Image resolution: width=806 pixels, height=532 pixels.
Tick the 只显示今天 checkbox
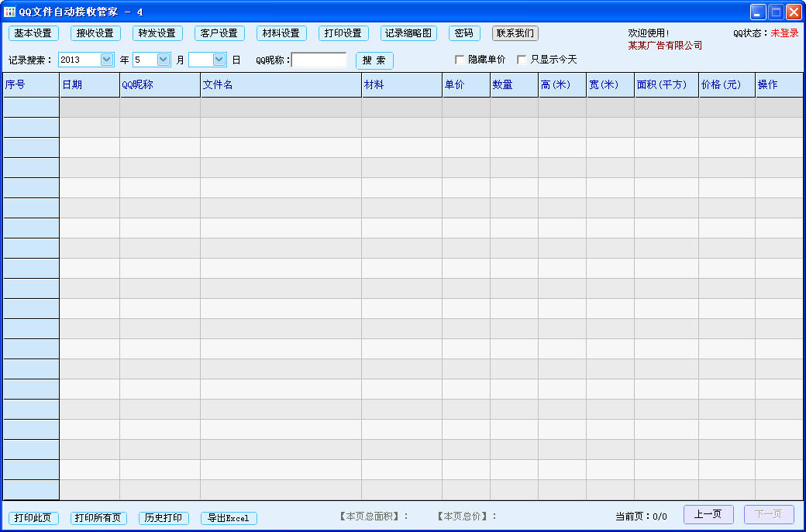pyautogui.click(x=522, y=60)
